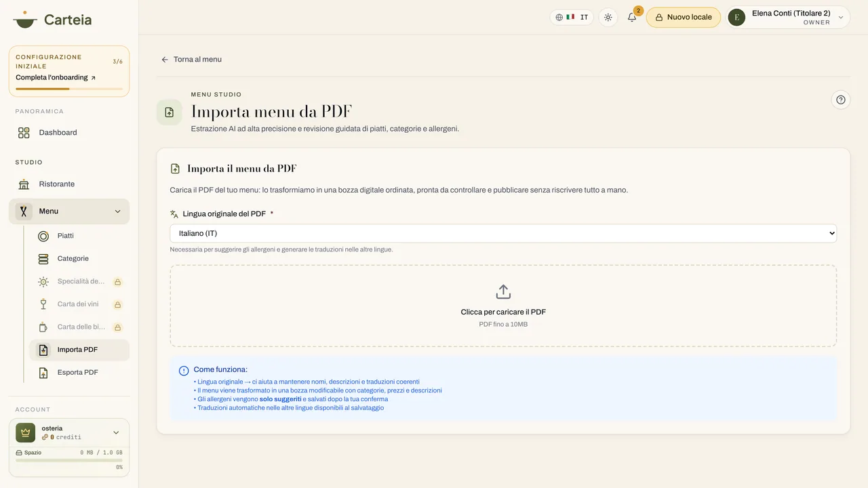Click the lock icon beside Carta delle birre

click(117, 327)
